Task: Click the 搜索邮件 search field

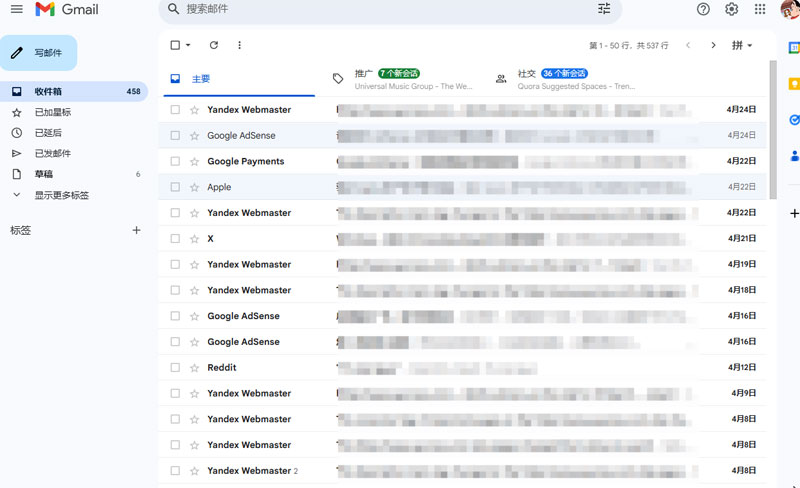Action: pos(390,9)
